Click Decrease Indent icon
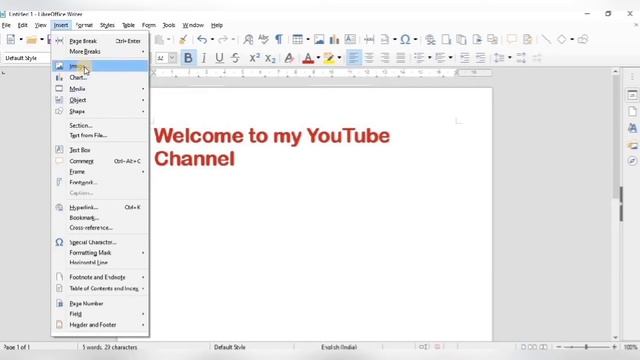 (480, 58)
